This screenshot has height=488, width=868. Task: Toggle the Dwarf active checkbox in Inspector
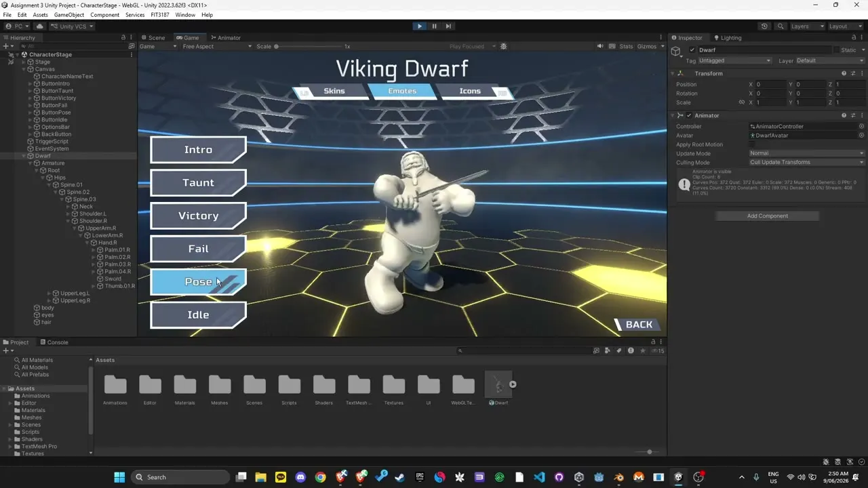(692, 50)
